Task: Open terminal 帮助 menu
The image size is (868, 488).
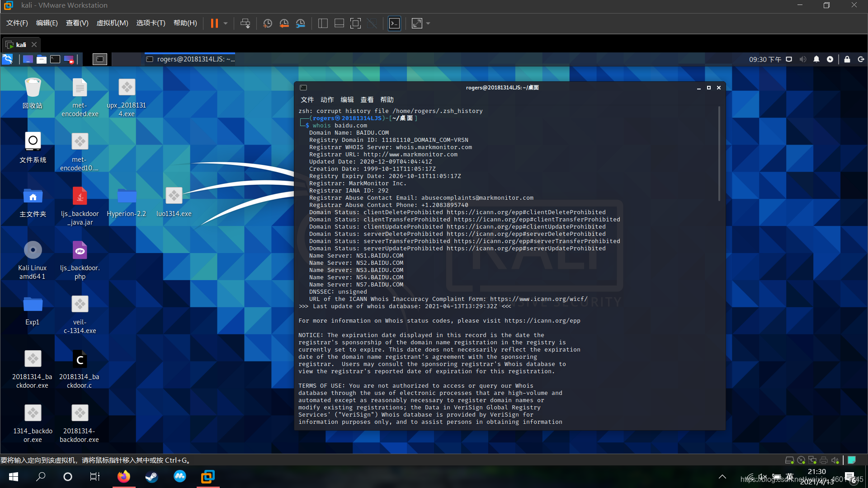Action: (387, 100)
